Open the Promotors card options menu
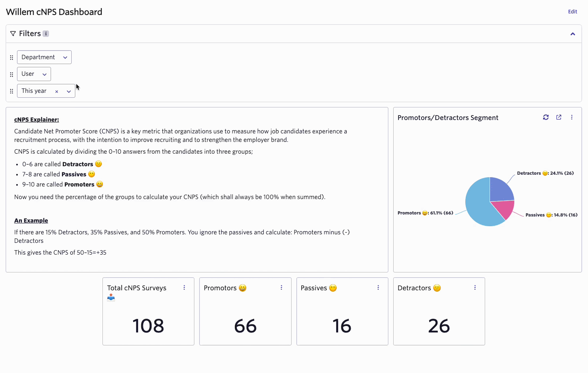Screen dimensions: 588x373 281,287
